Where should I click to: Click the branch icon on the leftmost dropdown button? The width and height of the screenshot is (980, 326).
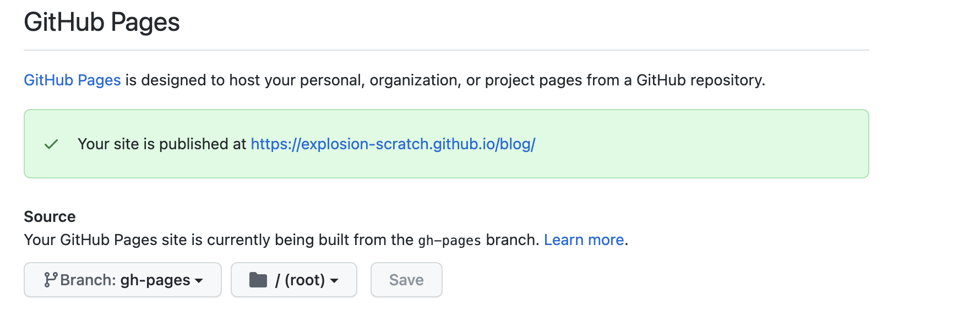[51, 280]
